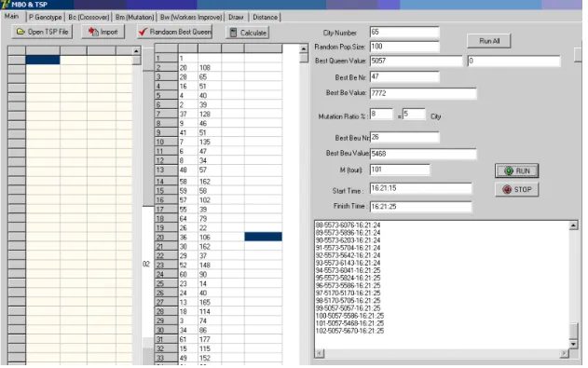Click the log box scroll-right arrow

(x=565, y=353)
